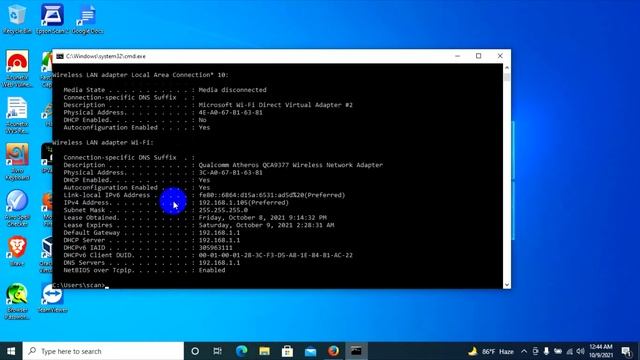640x360 pixels.
Task: Click subnet mask 255.255.255.0
Action: tap(223, 210)
